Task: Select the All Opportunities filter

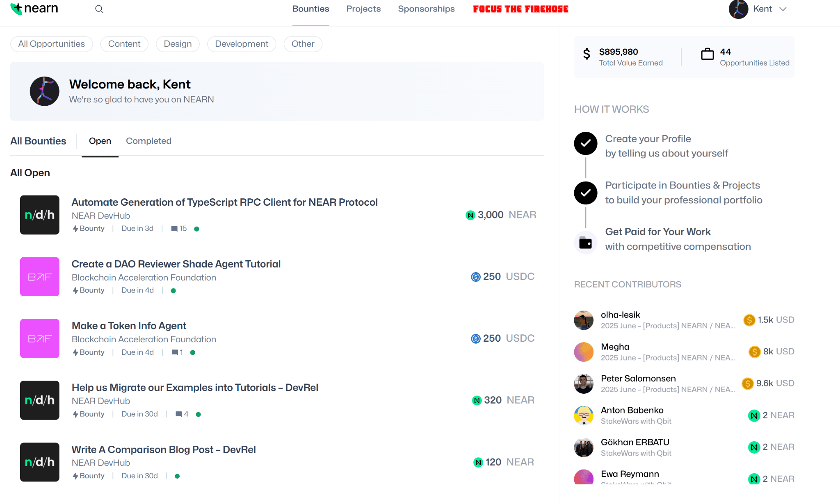Action: click(x=52, y=44)
